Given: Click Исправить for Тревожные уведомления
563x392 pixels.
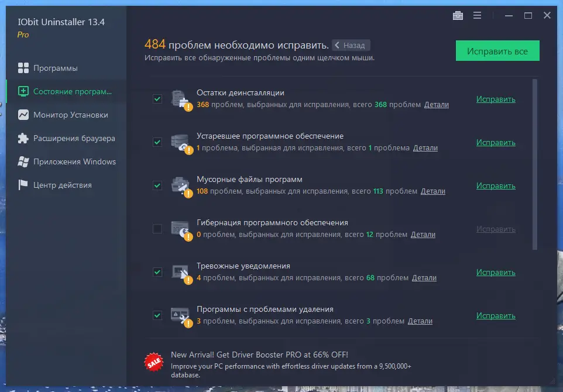Looking at the screenshot, I should (496, 273).
